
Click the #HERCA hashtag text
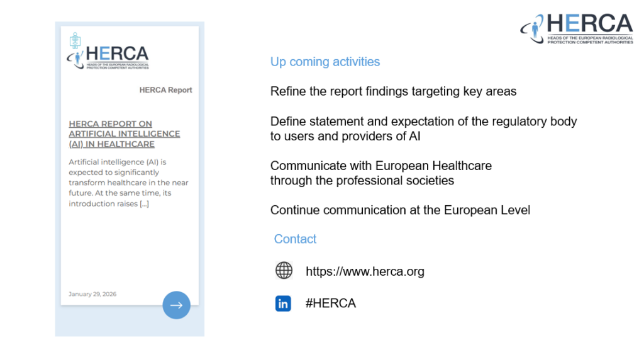pyautogui.click(x=331, y=303)
